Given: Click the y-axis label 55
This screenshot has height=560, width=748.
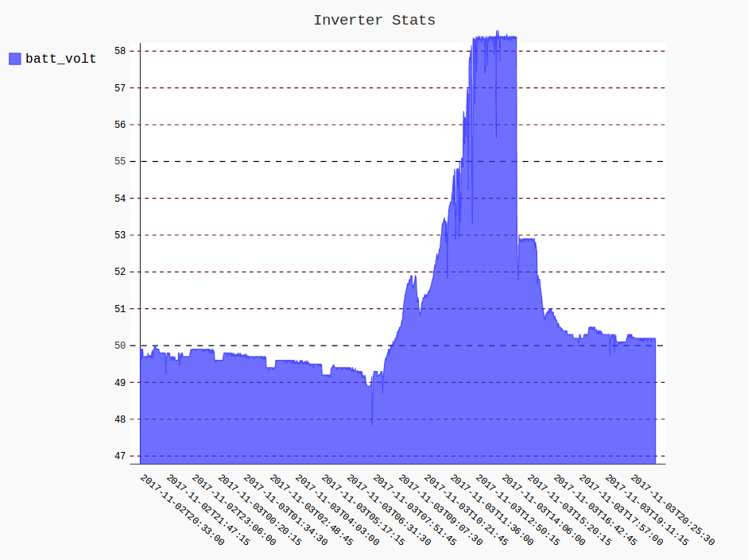Looking at the screenshot, I should pyautogui.click(x=120, y=161).
